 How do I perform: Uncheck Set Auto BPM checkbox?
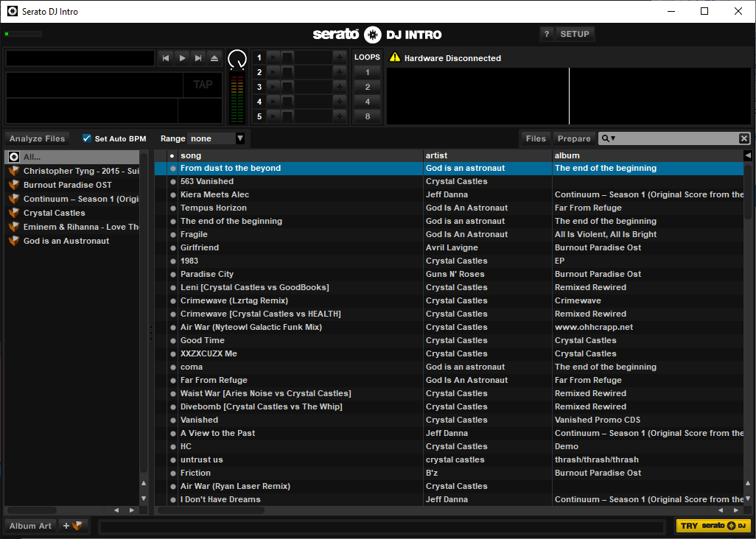[87, 138]
